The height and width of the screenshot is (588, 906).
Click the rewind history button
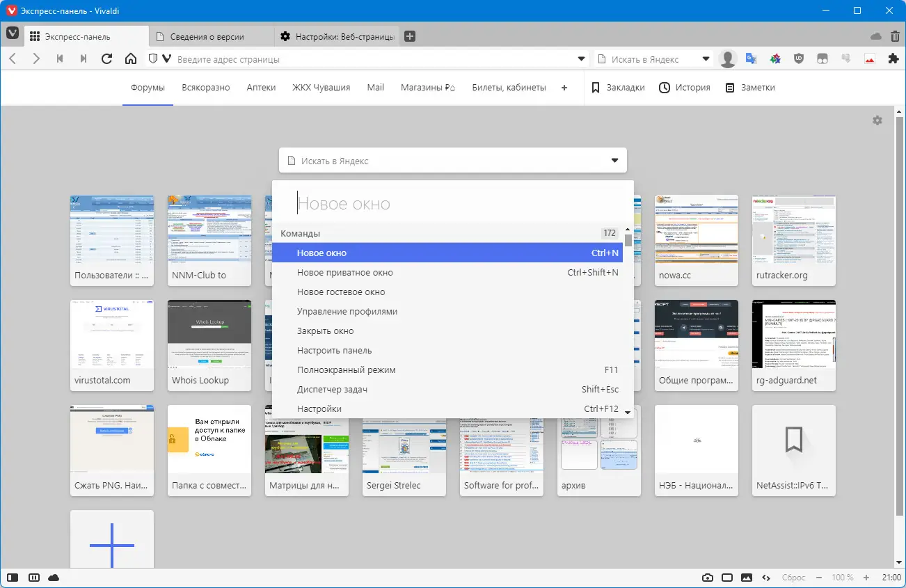(x=60, y=59)
